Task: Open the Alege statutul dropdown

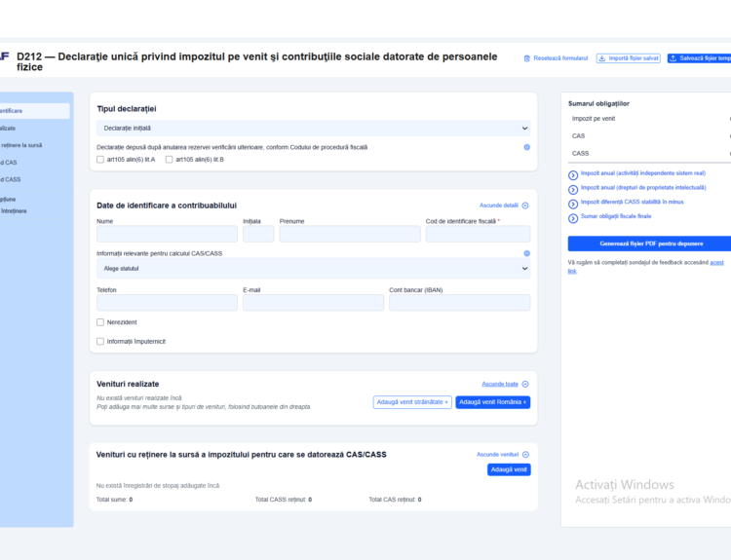Action: pyautogui.click(x=313, y=269)
